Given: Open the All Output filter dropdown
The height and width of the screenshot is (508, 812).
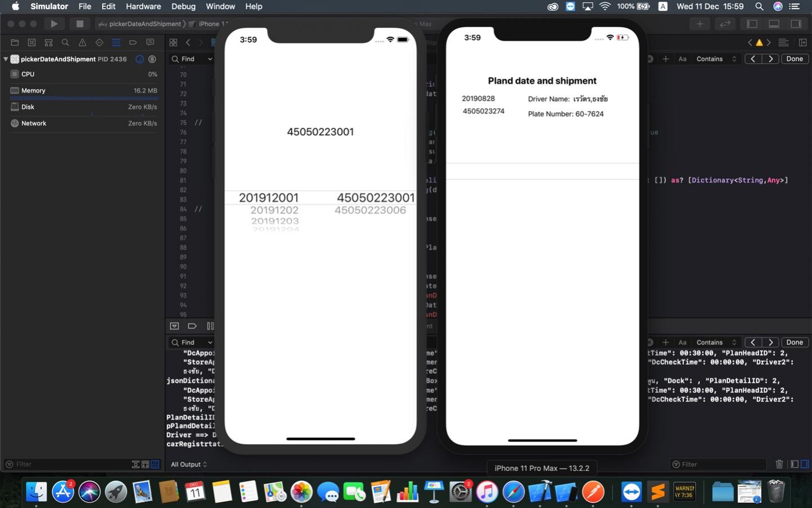Looking at the screenshot, I should (189, 464).
